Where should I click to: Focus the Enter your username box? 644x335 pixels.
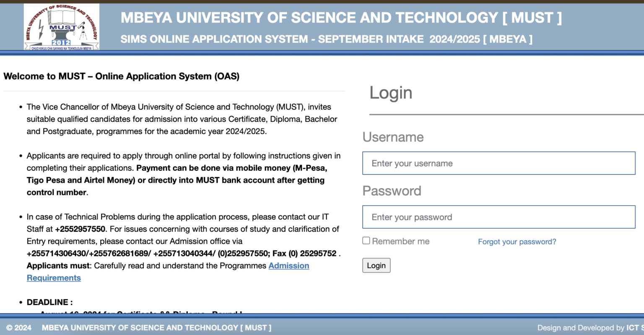click(x=499, y=163)
